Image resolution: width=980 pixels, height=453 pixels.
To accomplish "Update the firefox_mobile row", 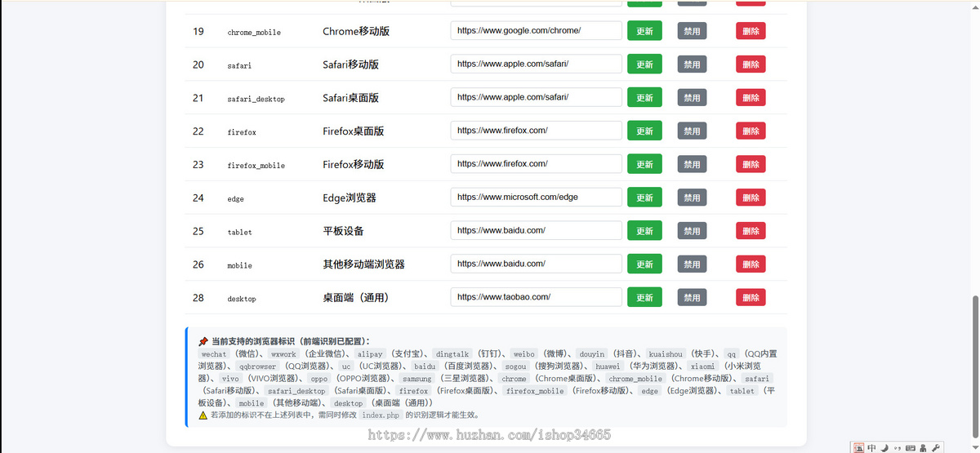I will [644, 164].
